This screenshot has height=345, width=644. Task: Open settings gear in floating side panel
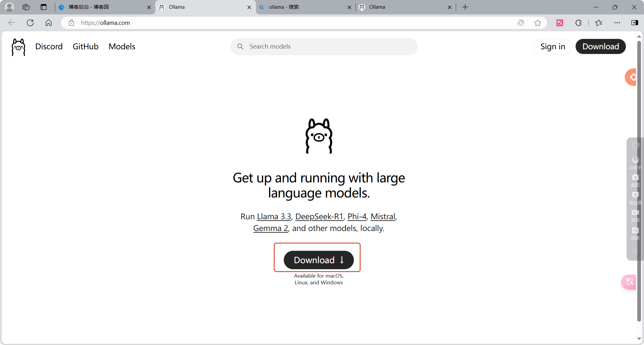[635, 251]
